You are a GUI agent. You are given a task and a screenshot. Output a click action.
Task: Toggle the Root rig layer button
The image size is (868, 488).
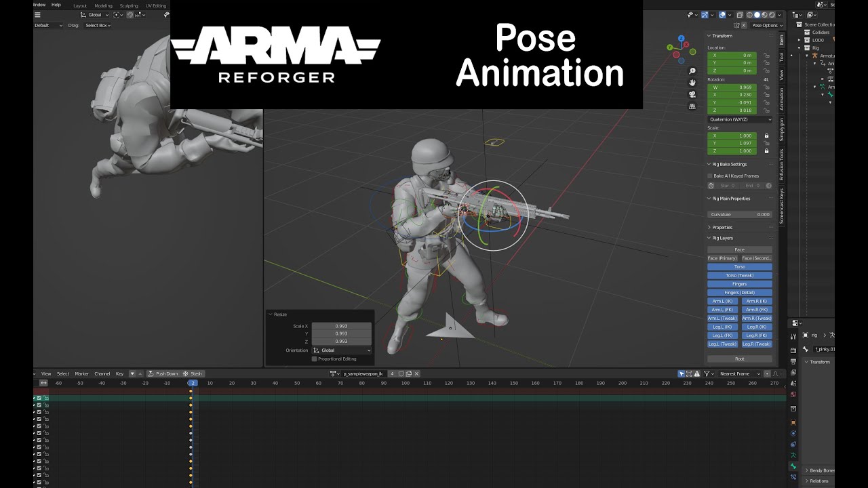(x=740, y=359)
